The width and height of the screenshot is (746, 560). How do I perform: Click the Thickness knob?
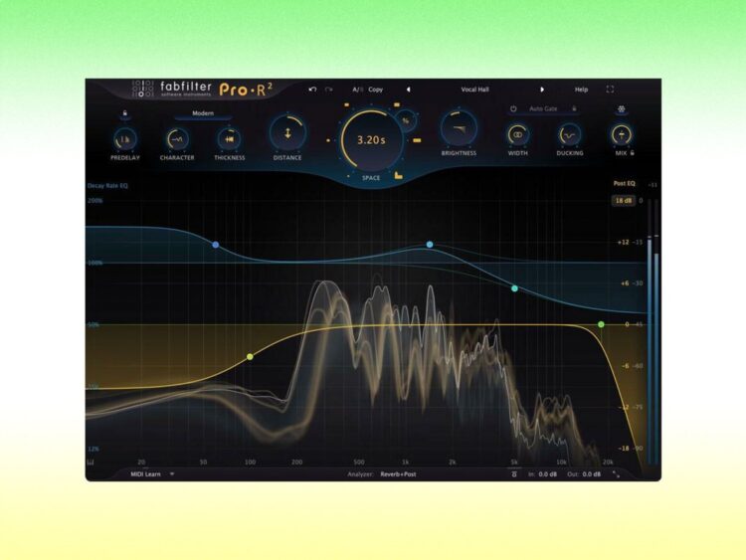click(230, 139)
